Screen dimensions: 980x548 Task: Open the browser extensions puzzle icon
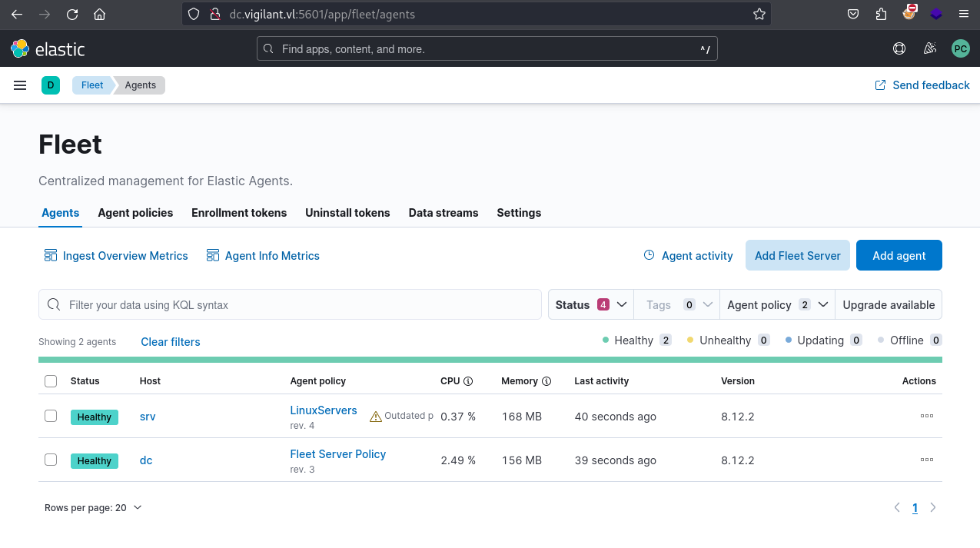(881, 14)
